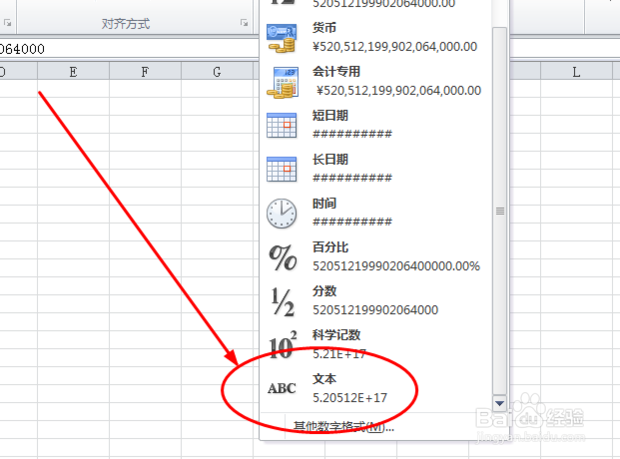Select column F header
Viewport: 620px width, 459px height.
coord(145,72)
